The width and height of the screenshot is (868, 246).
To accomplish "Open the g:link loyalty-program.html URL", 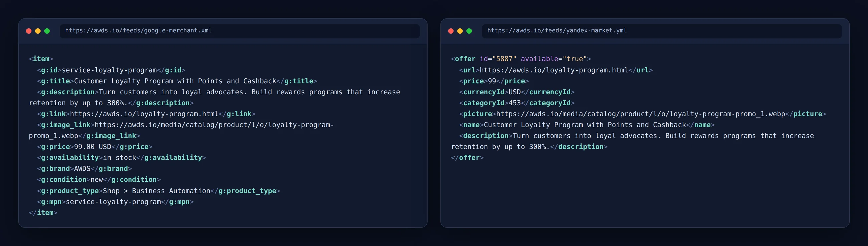I will pos(144,114).
